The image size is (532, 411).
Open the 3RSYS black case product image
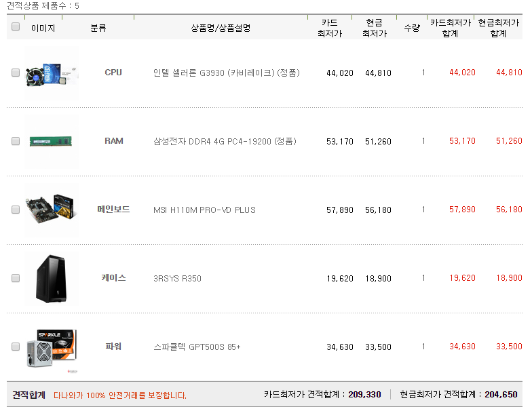tap(52, 279)
